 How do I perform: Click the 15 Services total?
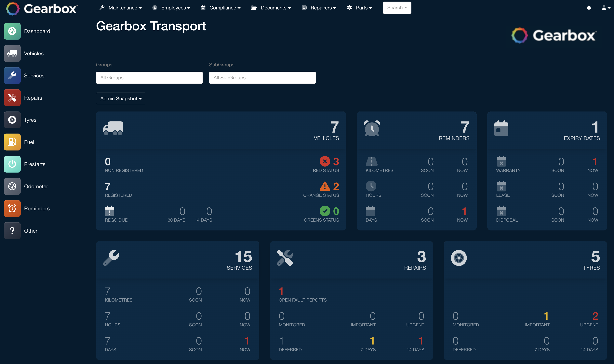[243, 257]
